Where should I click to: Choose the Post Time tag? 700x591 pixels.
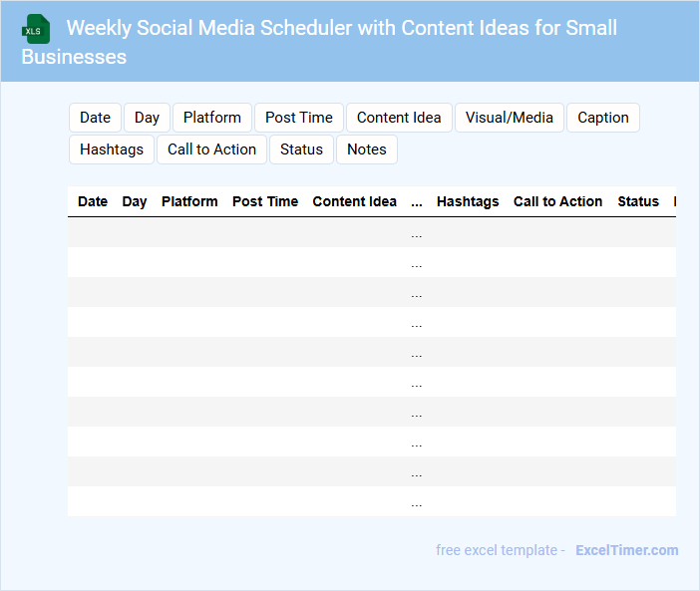tap(299, 118)
